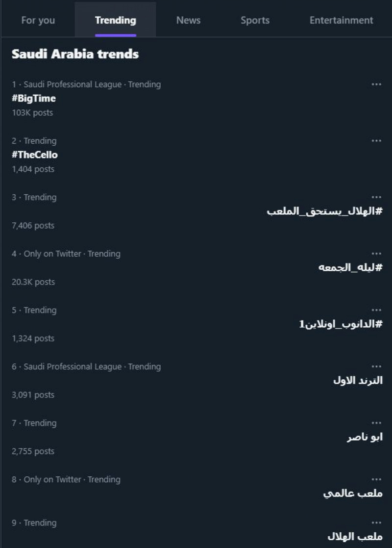Open more options for the #BigTime trend
This screenshot has width=392, height=548.
(376, 84)
